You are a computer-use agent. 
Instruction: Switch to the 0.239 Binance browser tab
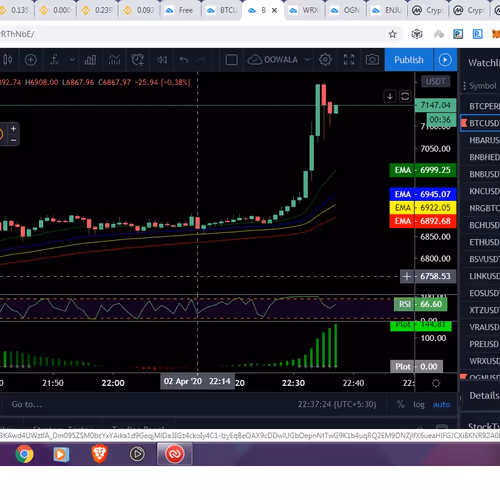pos(97,11)
